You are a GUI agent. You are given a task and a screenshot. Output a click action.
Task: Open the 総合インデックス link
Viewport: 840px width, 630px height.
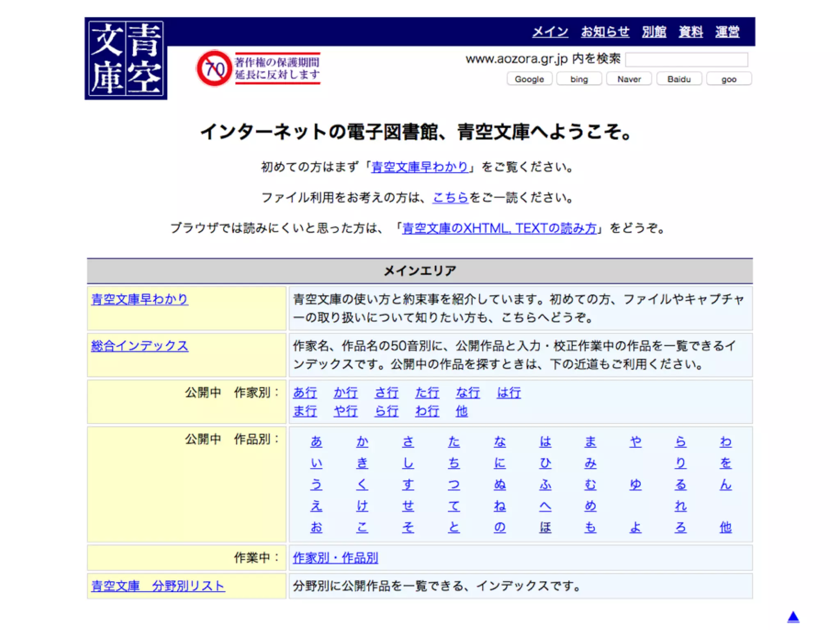pos(139,346)
